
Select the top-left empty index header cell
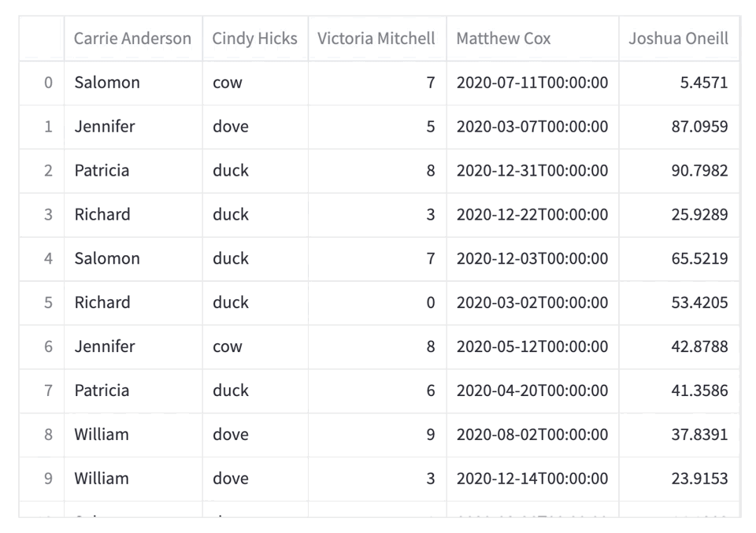tap(42, 39)
